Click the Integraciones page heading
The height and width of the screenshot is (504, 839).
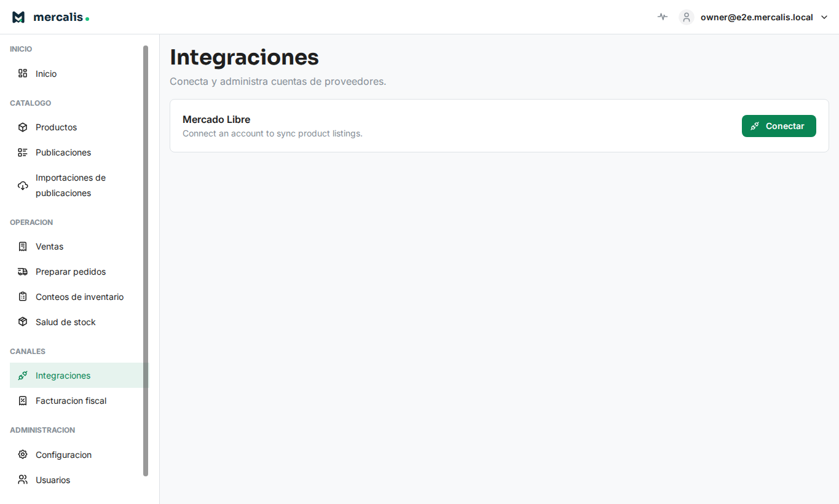click(244, 57)
